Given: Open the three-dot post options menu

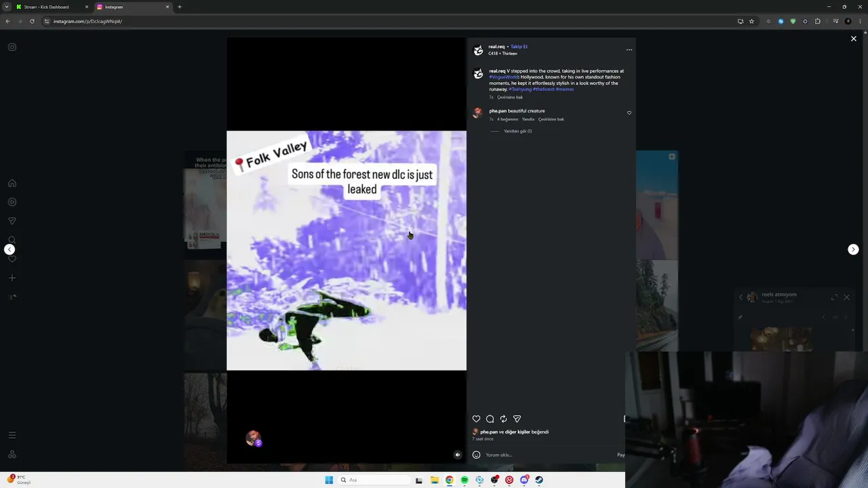Looking at the screenshot, I should 629,49.
